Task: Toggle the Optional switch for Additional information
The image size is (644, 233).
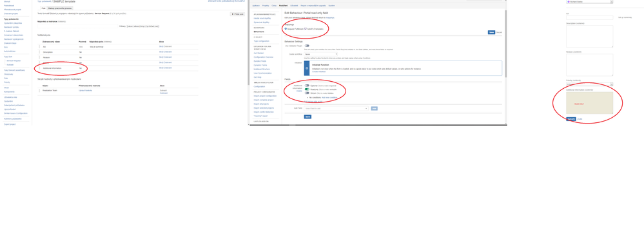Action: point(307,86)
